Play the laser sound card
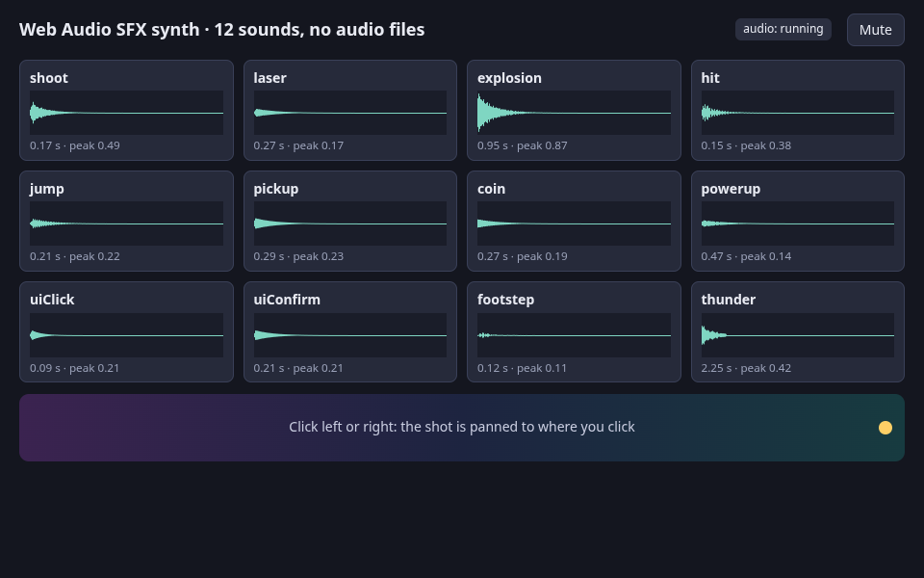924x578 pixels. pos(350,110)
